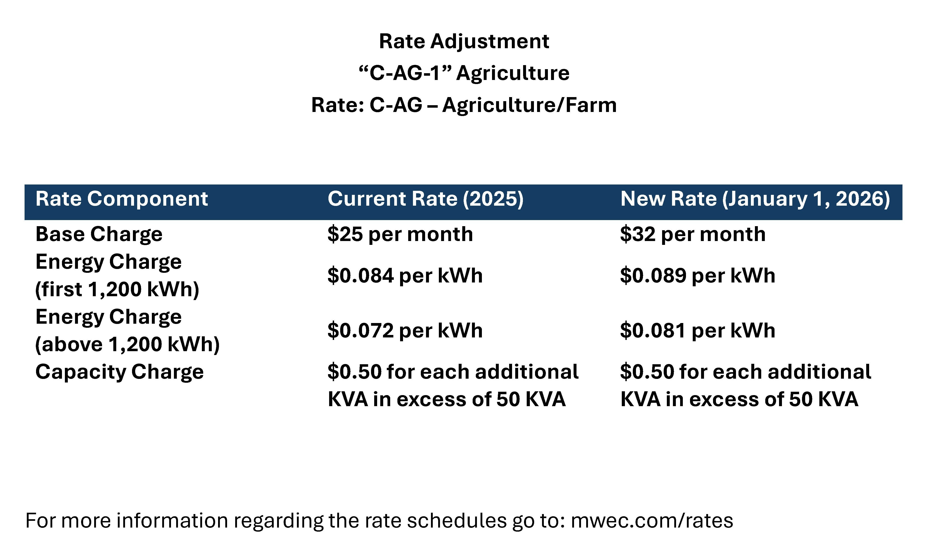
Task: Select the "C-AG-1" Agriculture heading
Action: tap(464, 73)
